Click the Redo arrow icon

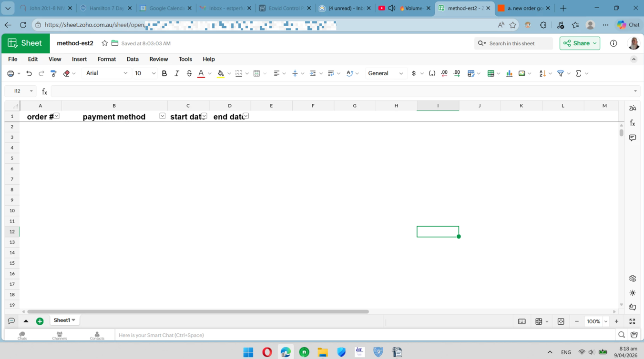(41, 73)
